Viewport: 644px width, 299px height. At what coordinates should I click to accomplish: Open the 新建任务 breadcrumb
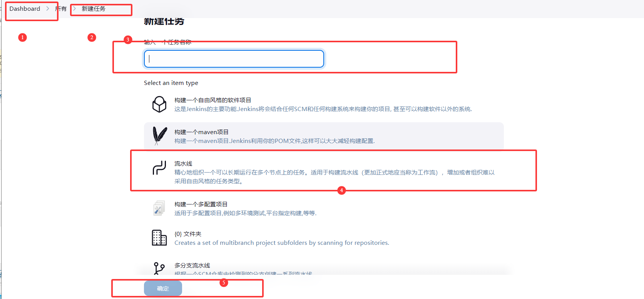94,8
